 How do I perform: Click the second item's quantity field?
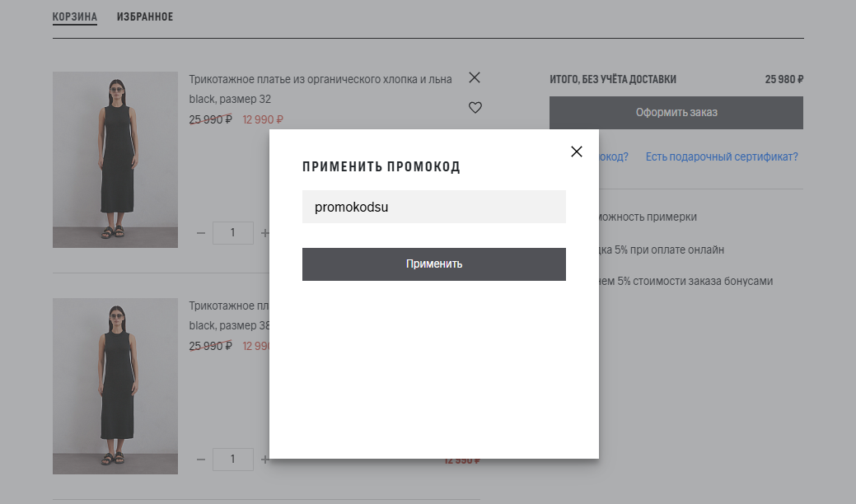pyautogui.click(x=232, y=459)
